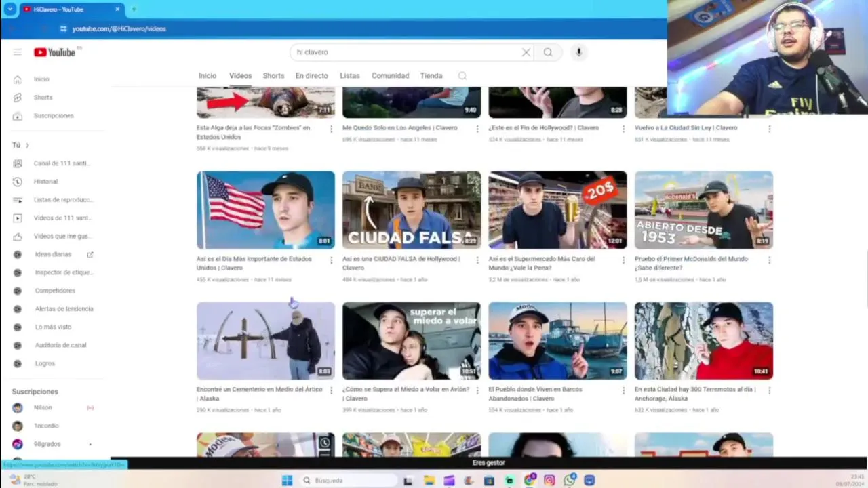868x488 pixels.
Task: Open options for Esta Alga Focas Zombies video
Action: pyautogui.click(x=331, y=129)
